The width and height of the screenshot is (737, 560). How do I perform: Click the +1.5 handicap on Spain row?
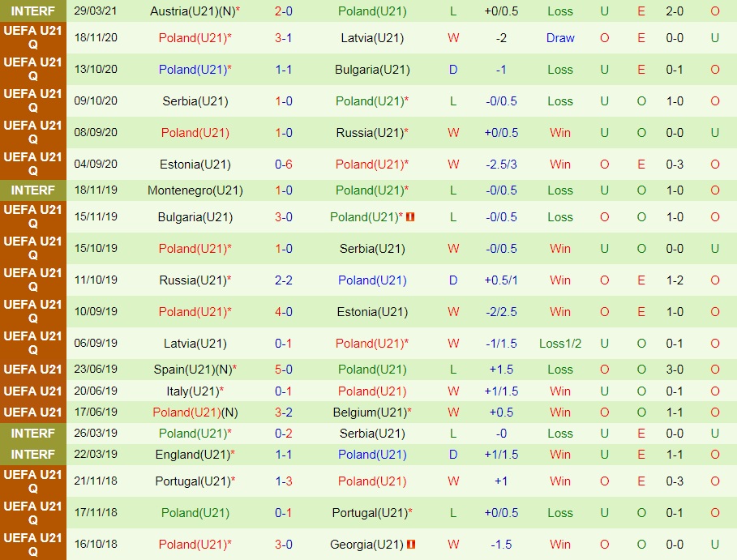501,370
